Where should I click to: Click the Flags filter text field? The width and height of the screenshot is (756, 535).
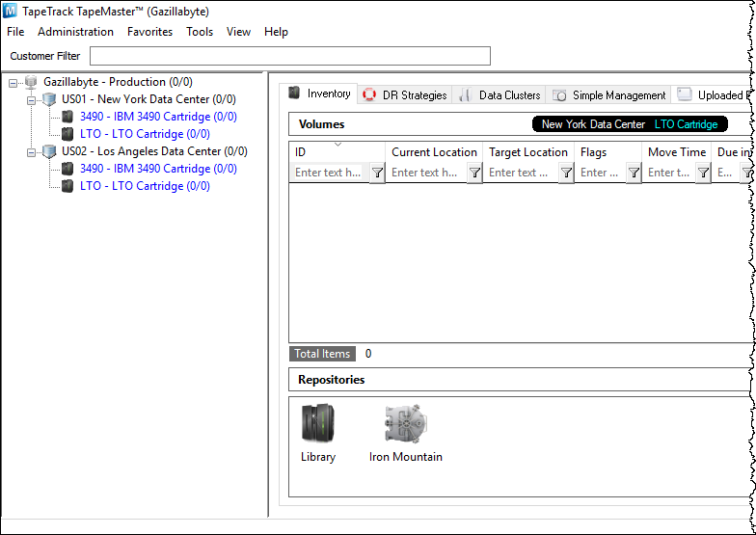pyautogui.click(x=601, y=173)
